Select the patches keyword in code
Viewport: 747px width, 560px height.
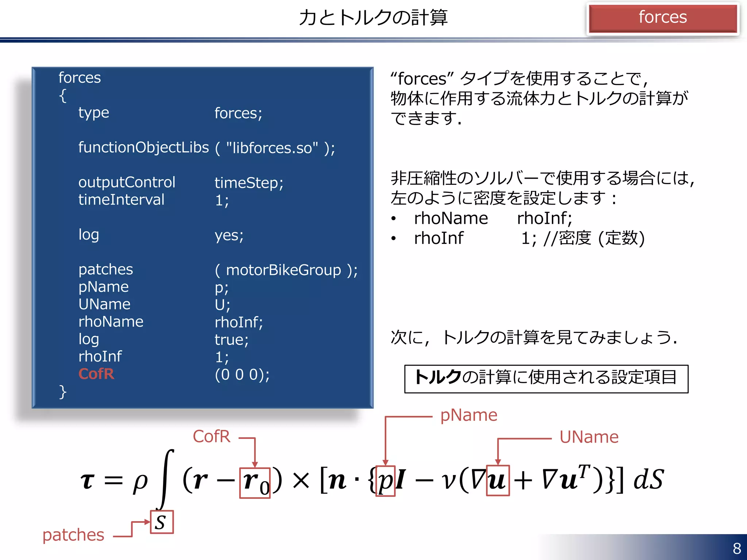pos(106,269)
